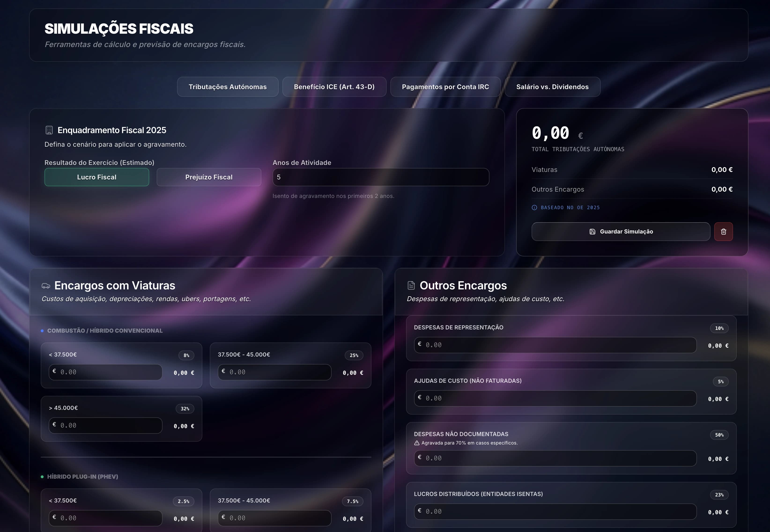Click the document icon beside Outros Encargos
The width and height of the screenshot is (770, 532).
point(411,285)
